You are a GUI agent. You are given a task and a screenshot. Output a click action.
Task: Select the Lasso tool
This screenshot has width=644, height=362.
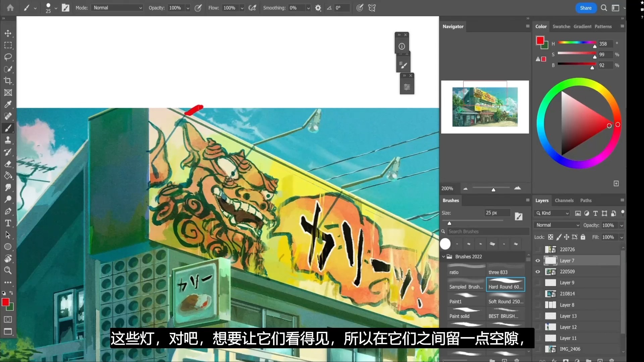(x=8, y=57)
